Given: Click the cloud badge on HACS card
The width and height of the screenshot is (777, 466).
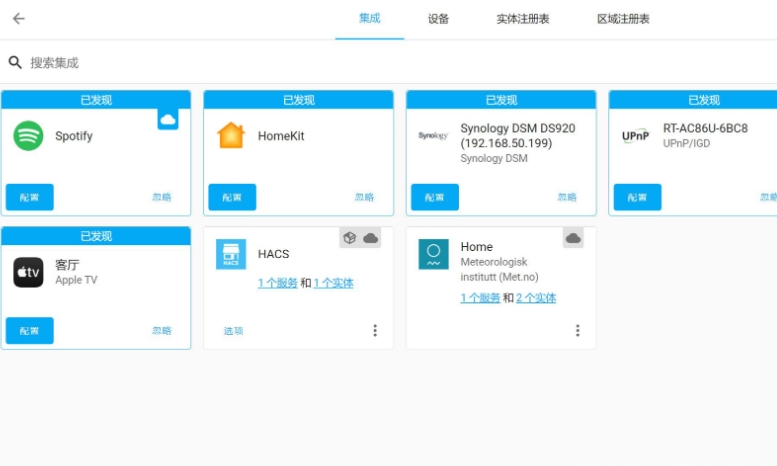Looking at the screenshot, I should point(371,238).
